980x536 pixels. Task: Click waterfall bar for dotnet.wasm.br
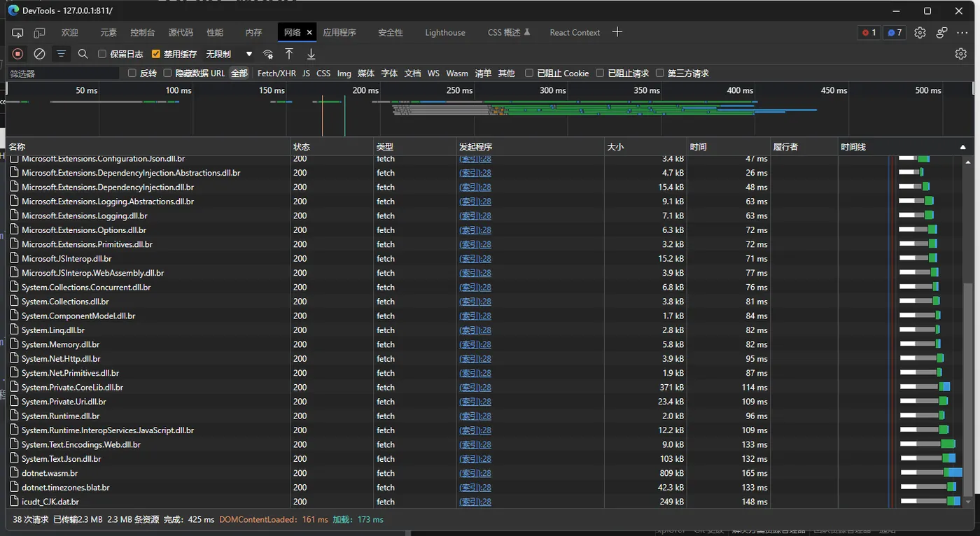click(931, 473)
